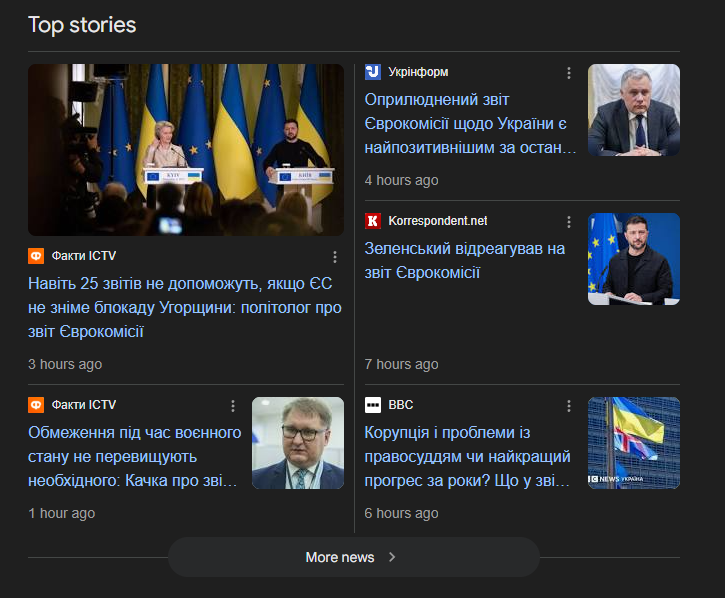The image size is (725, 598).
Task: Open the options menu for the Качка story
Action: pos(233,406)
